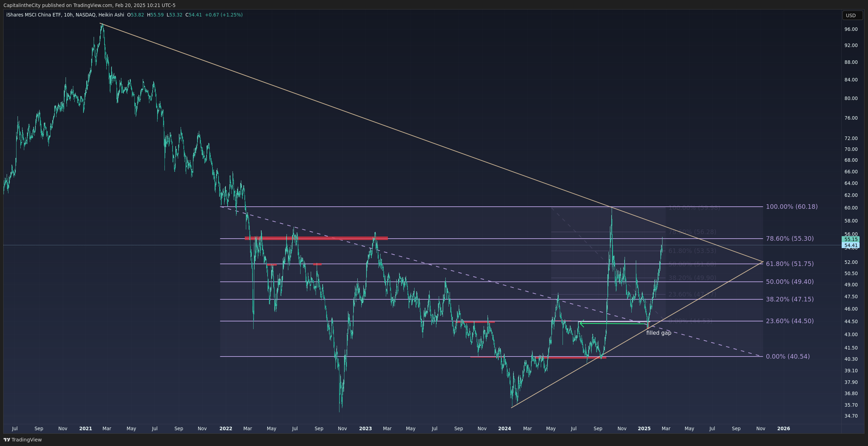
Task: Click the 96.00 price axis label
Action: [x=851, y=29]
